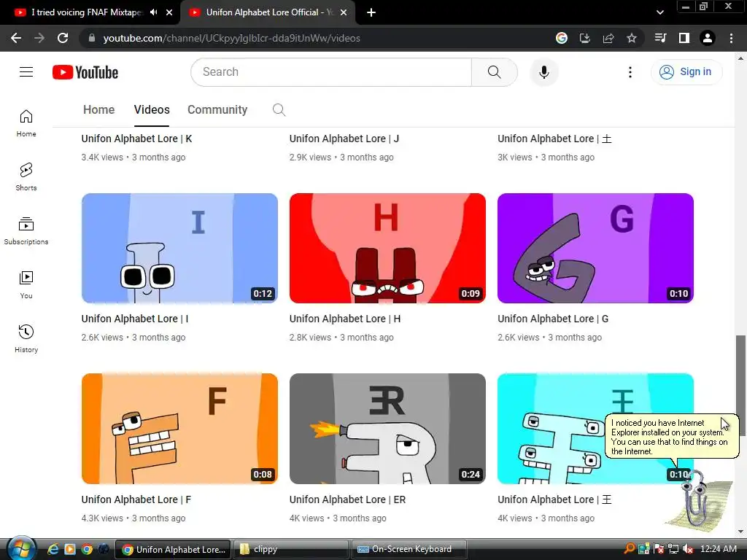Image resolution: width=747 pixels, height=560 pixels.
Task: Open video title Unifon Alphabet Lore | H
Action: (345, 319)
